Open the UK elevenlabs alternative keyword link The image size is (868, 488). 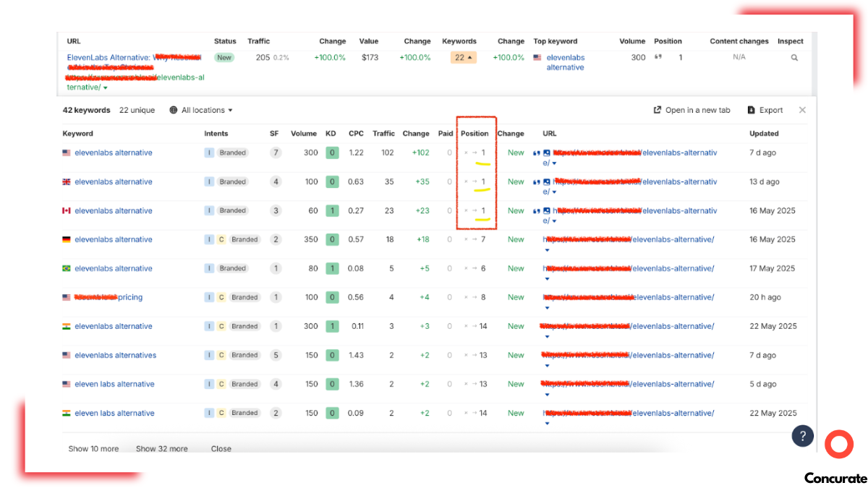point(114,181)
